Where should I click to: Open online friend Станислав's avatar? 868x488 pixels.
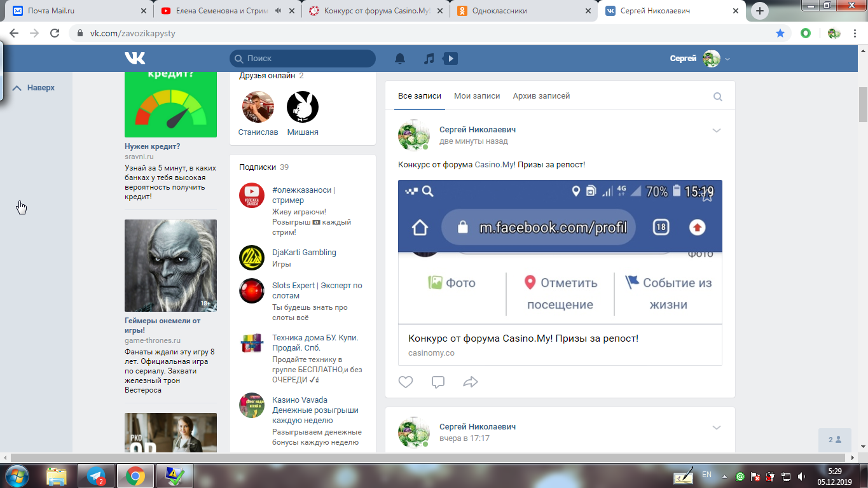(x=258, y=107)
